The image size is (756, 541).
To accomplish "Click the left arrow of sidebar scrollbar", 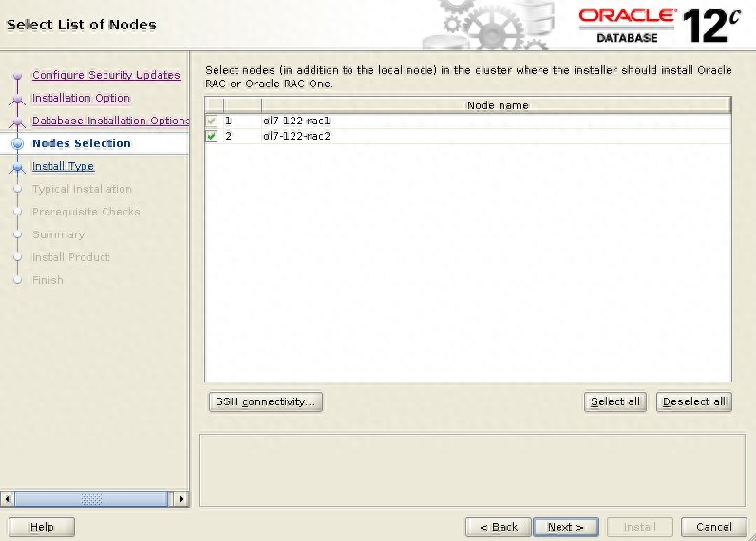I will [9, 498].
